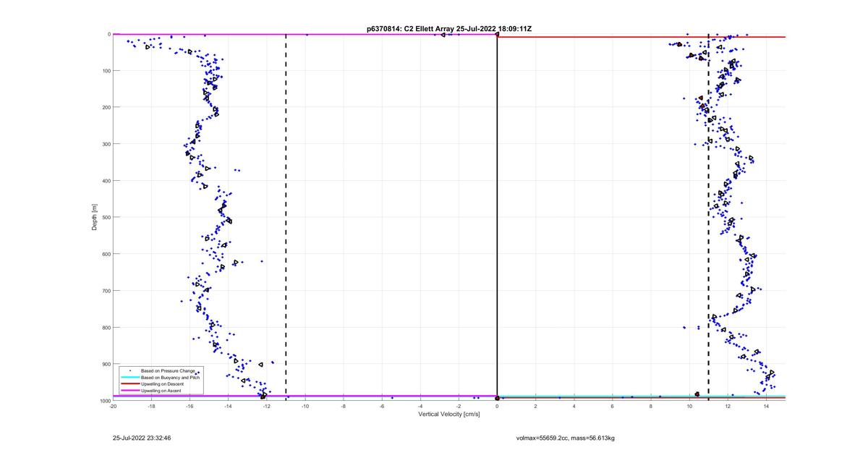Click the depth tick label '100'
The width and height of the screenshot is (868, 450).
click(106, 71)
